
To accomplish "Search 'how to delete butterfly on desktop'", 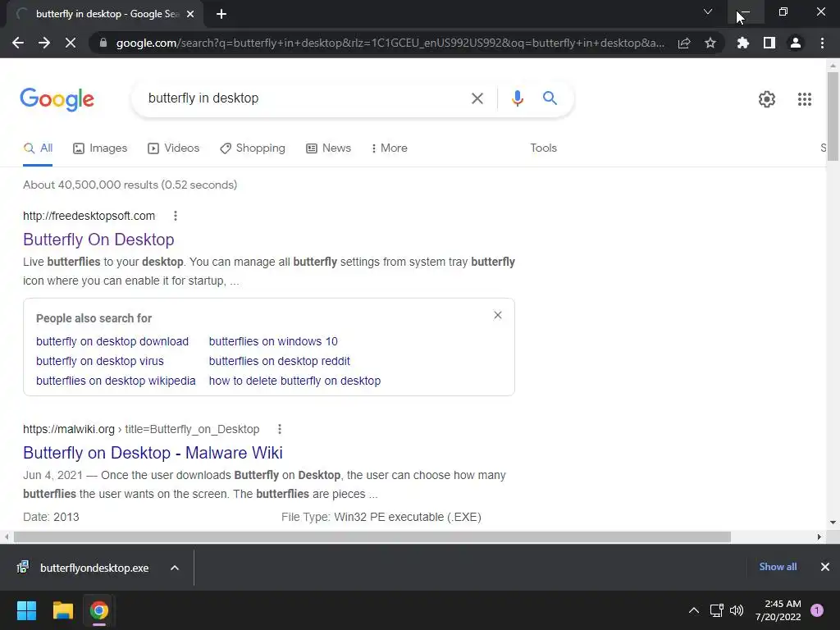I will (x=294, y=381).
